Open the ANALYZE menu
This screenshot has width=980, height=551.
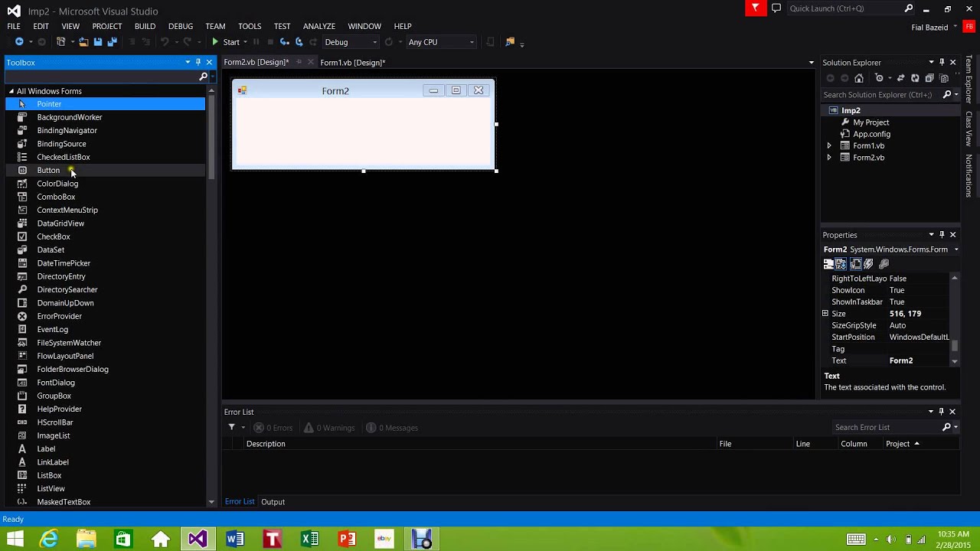[x=319, y=26]
